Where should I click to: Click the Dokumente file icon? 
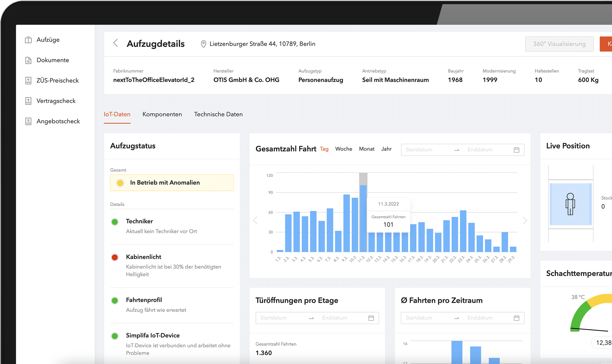(x=28, y=60)
